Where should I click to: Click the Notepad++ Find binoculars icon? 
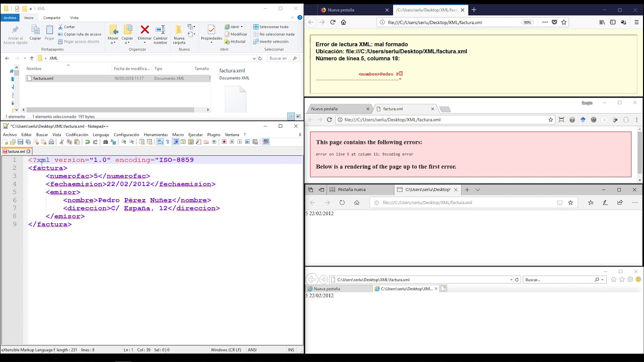point(105,142)
